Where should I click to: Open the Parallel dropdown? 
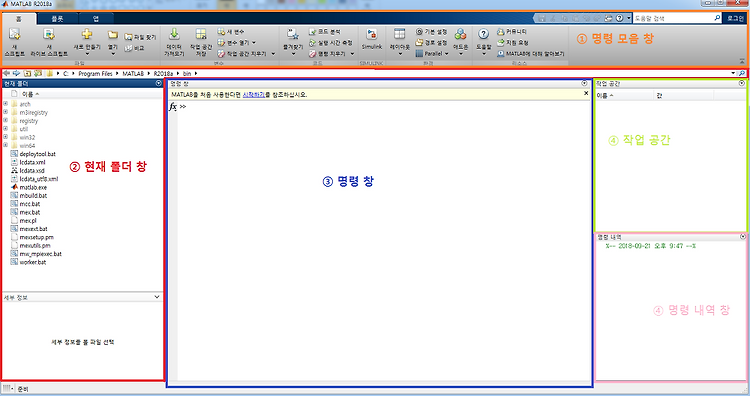click(432, 54)
